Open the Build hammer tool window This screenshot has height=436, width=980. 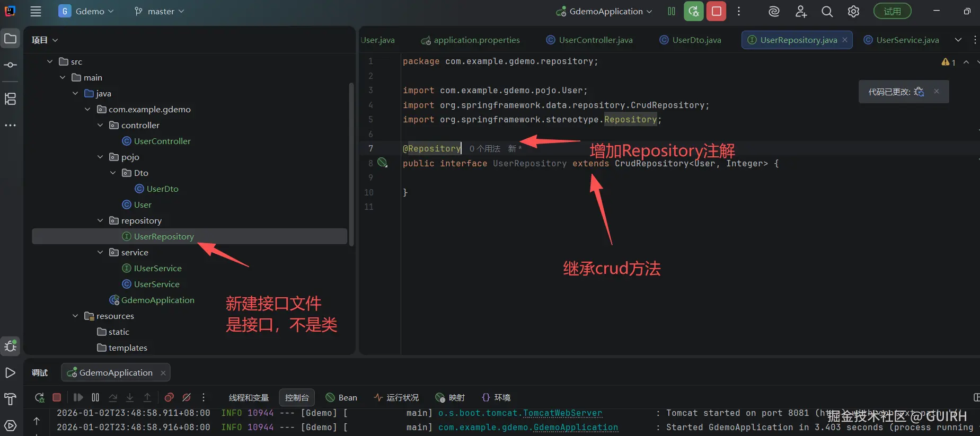tap(10, 399)
